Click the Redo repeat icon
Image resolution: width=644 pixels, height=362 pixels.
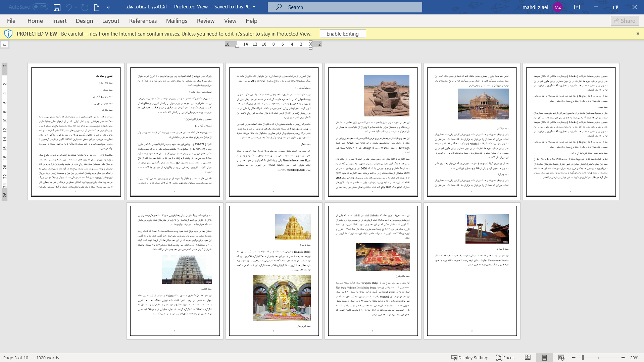[85, 7]
